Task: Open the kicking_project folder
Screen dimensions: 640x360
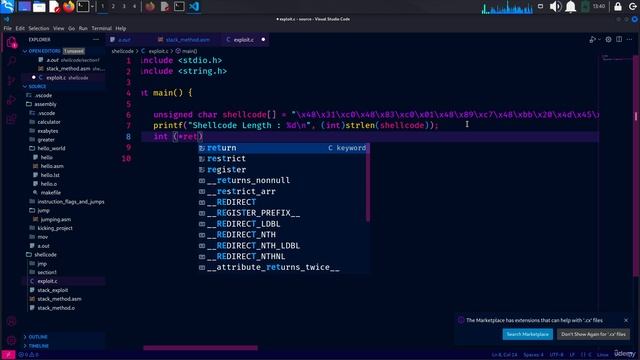Action: pyautogui.click(x=55, y=228)
